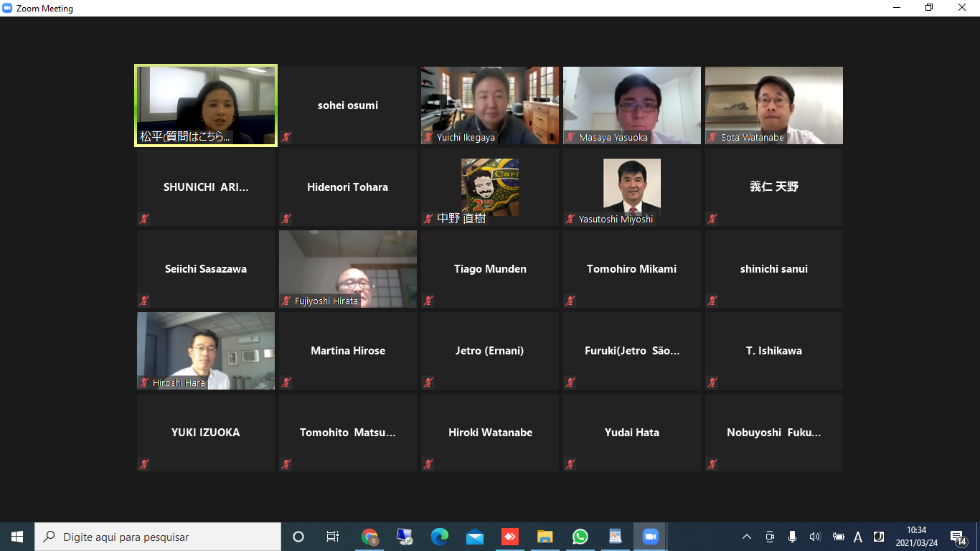This screenshot has width=980, height=551.
Task: Click the muted mic icon on sohei osumi tile
Action: (x=286, y=137)
